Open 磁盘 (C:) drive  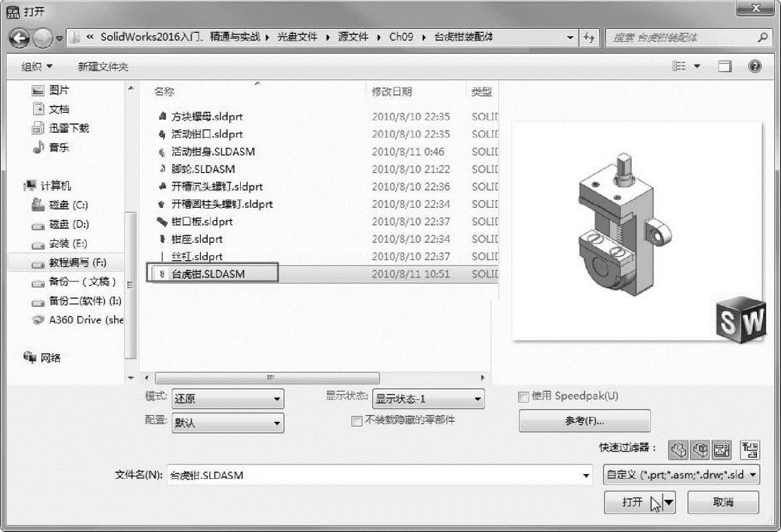(59, 204)
